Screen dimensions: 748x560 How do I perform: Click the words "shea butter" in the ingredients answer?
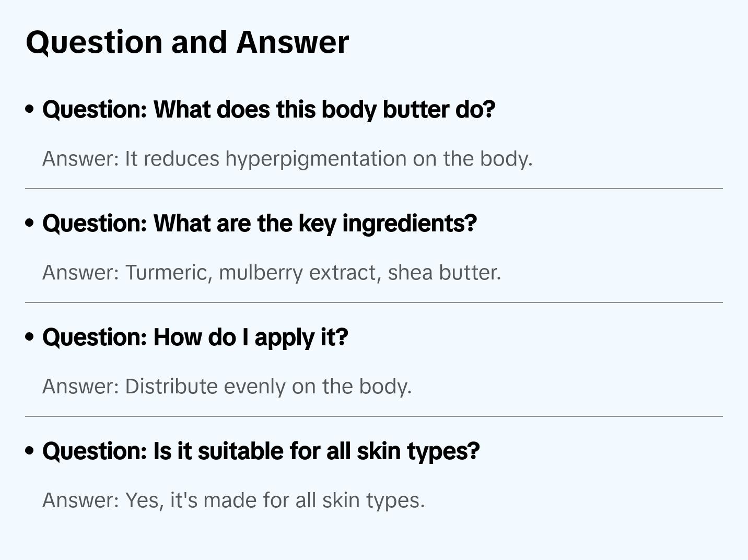(444, 273)
